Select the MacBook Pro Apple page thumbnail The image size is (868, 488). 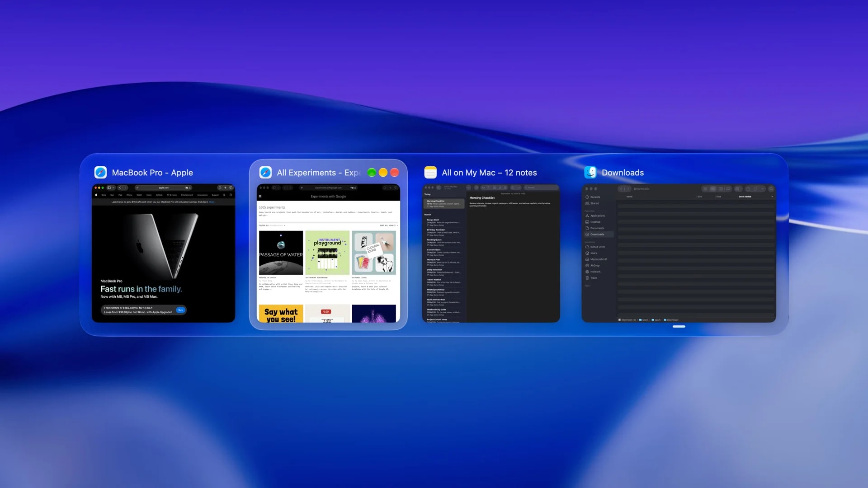pos(163,253)
